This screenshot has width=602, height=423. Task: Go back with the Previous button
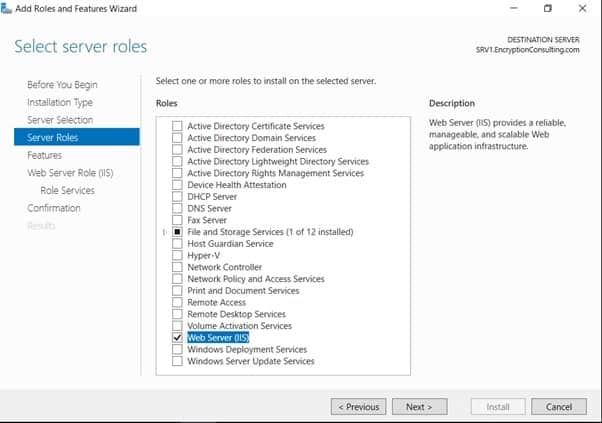pos(358,407)
